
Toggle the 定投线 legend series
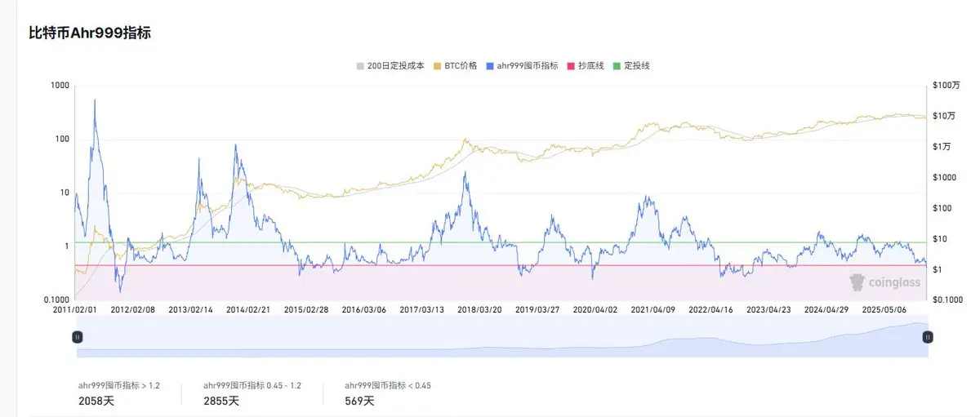[630, 65]
